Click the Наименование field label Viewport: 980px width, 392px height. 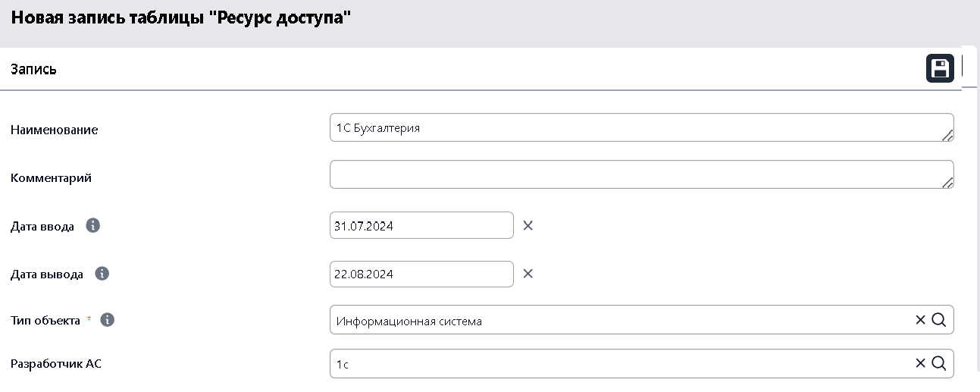tap(54, 130)
